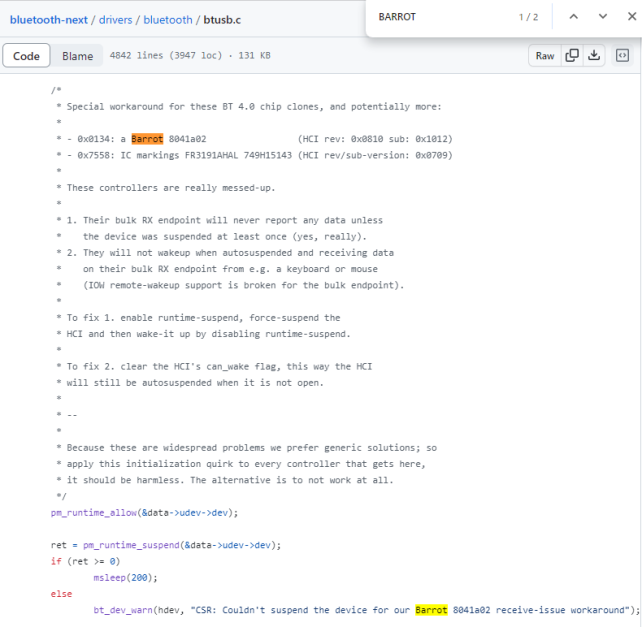The width and height of the screenshot is (642, 627).
Task: Click the btusb.c file name in breadcrumb
Action: [222, 20]
